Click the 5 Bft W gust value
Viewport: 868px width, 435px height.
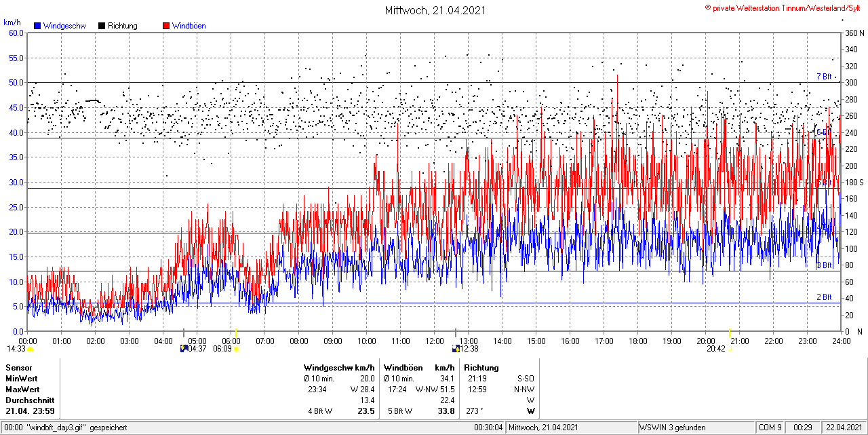click(400, 411)
